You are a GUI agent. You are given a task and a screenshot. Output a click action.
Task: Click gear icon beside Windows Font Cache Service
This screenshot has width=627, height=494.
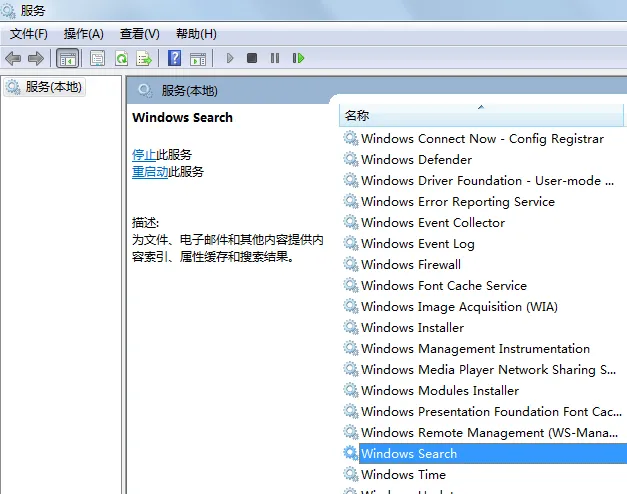coord(351,285)
